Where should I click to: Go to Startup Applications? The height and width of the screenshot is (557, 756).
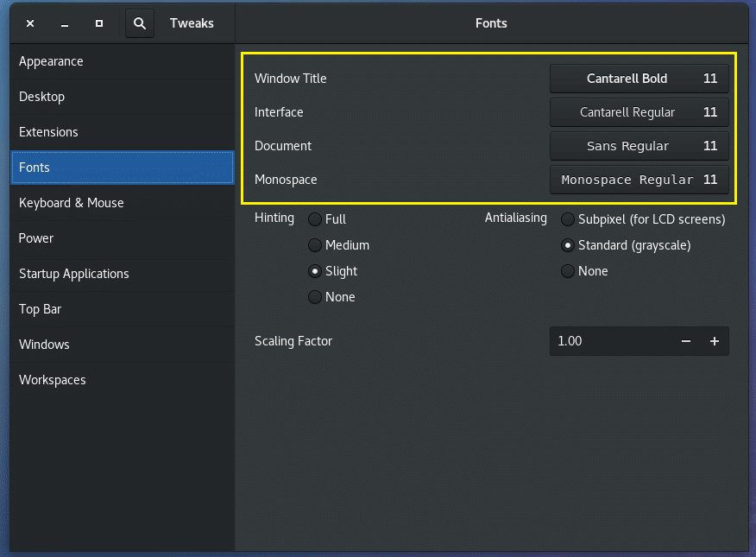[73, 273]
